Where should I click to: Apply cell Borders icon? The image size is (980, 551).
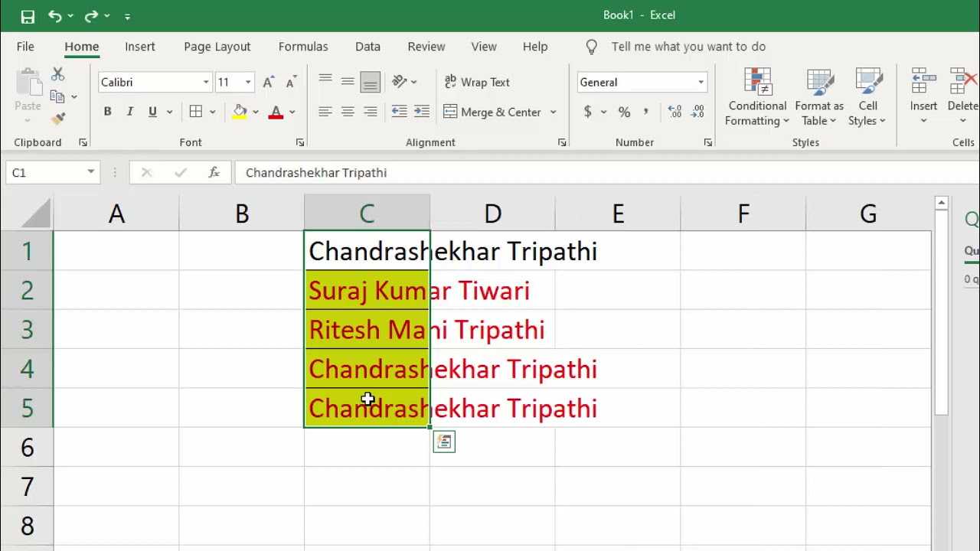[x=196, y=112]
